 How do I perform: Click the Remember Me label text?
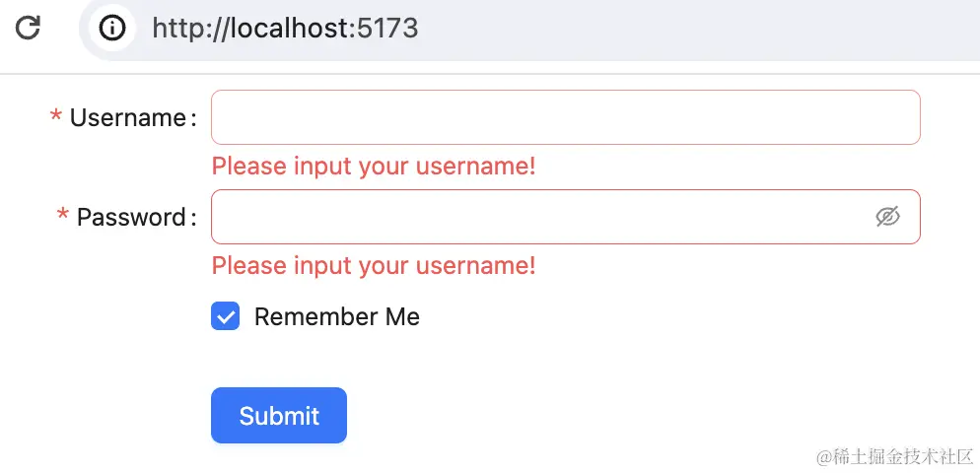point(336,316)
